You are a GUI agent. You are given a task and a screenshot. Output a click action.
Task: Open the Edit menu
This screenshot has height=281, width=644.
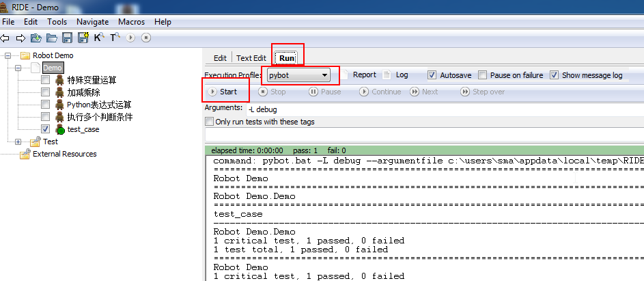pyautogui.click(x=31, y=22)
